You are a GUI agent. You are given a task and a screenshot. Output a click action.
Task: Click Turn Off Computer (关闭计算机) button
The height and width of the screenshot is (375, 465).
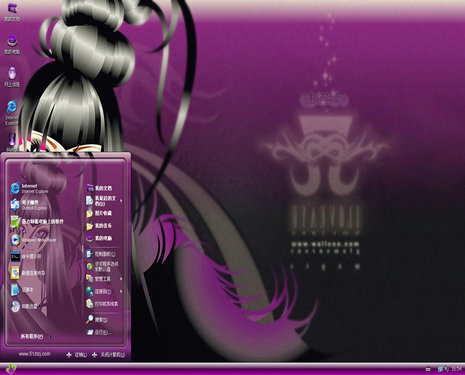(109, 355)
